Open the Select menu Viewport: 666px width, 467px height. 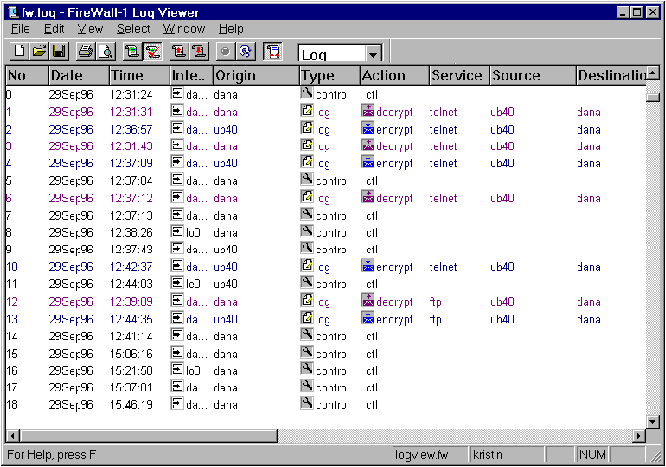pyautogui.click(x=133, y=29)
